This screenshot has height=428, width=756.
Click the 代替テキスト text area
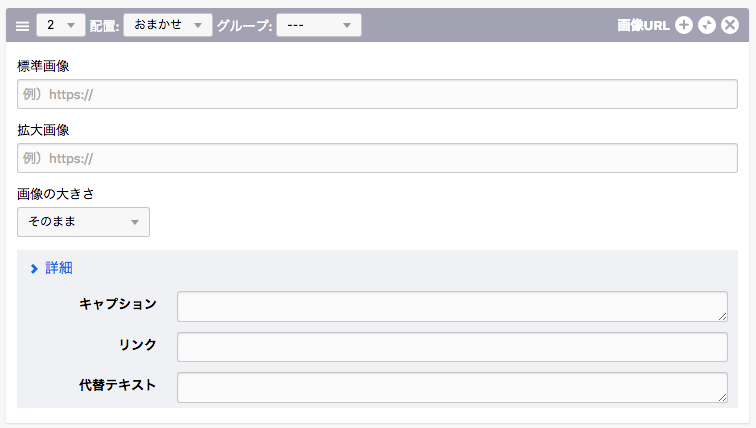tap(451, 387)
